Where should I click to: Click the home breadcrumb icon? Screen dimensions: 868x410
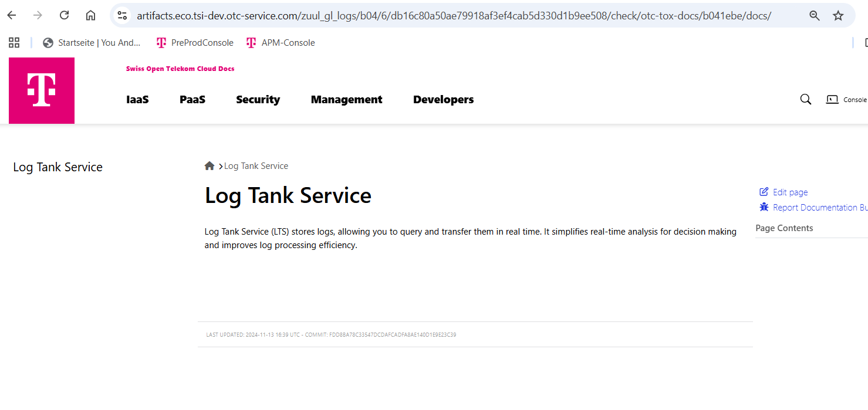[x=210, y=166]
